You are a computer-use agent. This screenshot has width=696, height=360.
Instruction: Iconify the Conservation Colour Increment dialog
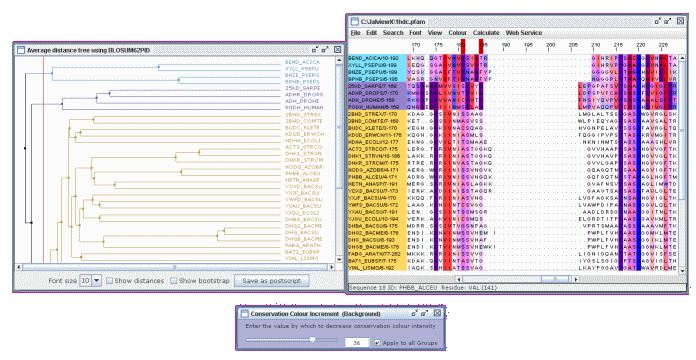(x=415, y=313)
